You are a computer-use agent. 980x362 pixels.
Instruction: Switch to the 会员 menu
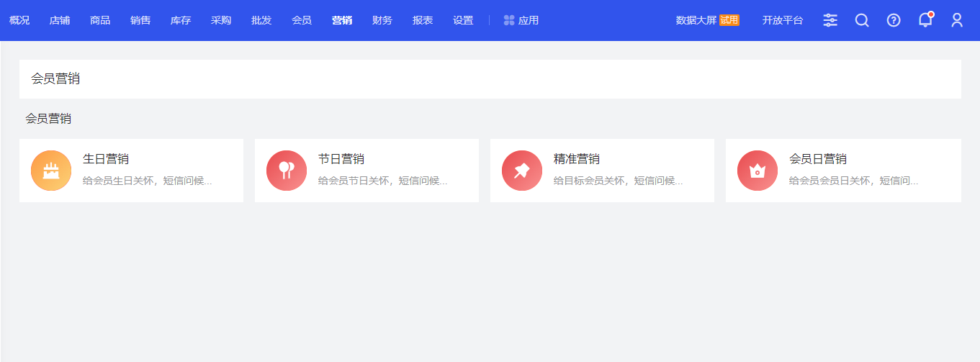click(302, 20)
